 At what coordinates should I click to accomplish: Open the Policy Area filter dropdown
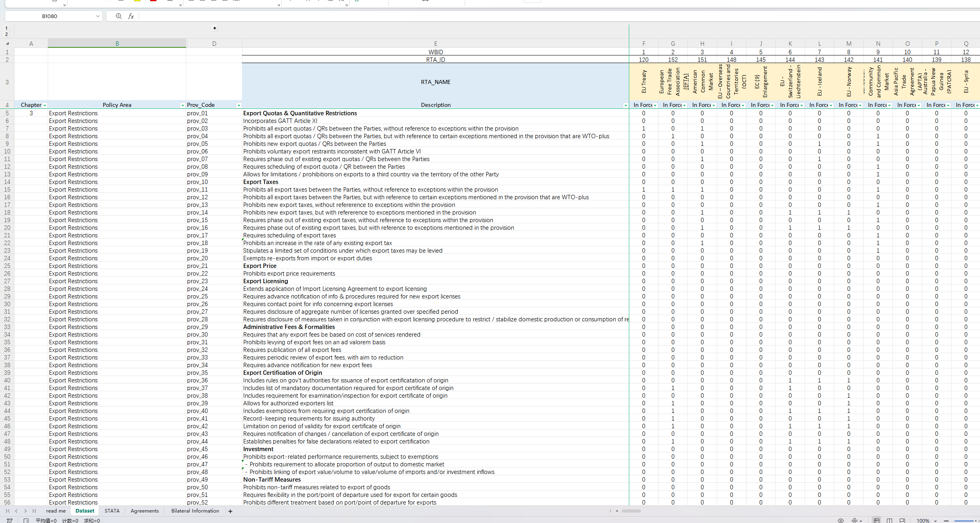[x=183, y=105]
